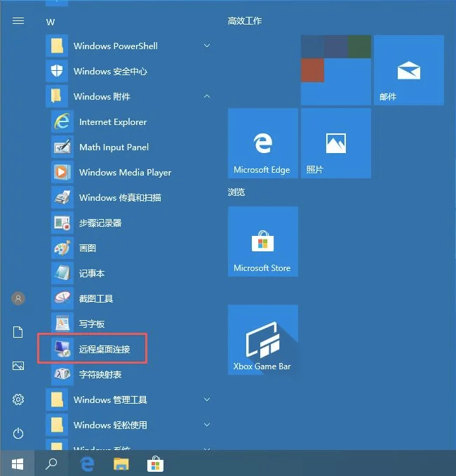Select 截图工具 text label
The width and height of the screenshot is (456, 476).
click(x=96, y=298)
